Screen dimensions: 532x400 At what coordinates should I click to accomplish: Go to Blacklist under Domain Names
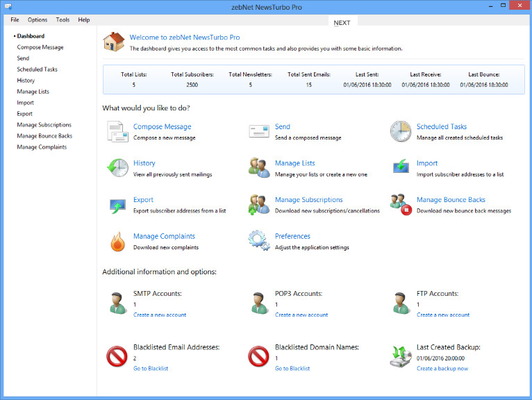[292, 369]
